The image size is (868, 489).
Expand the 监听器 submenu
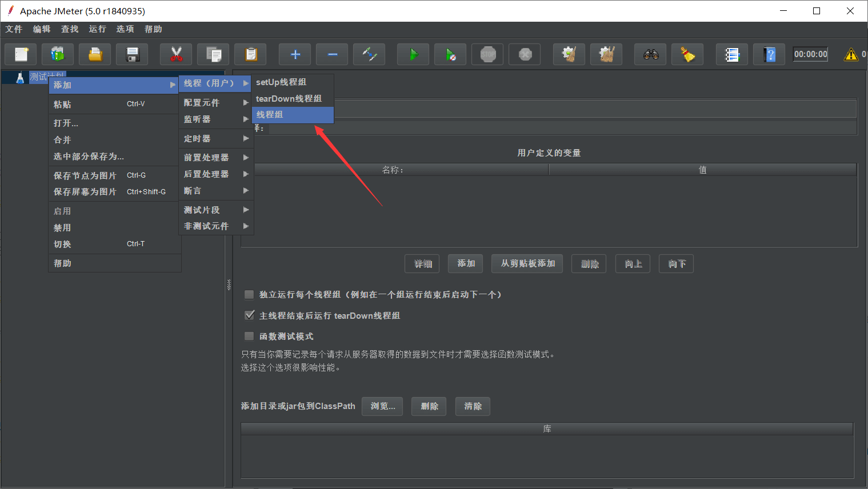click(216, 119)
